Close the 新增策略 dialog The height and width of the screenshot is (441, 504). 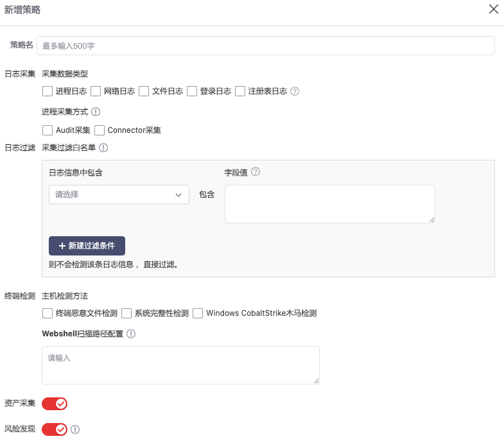493,9
